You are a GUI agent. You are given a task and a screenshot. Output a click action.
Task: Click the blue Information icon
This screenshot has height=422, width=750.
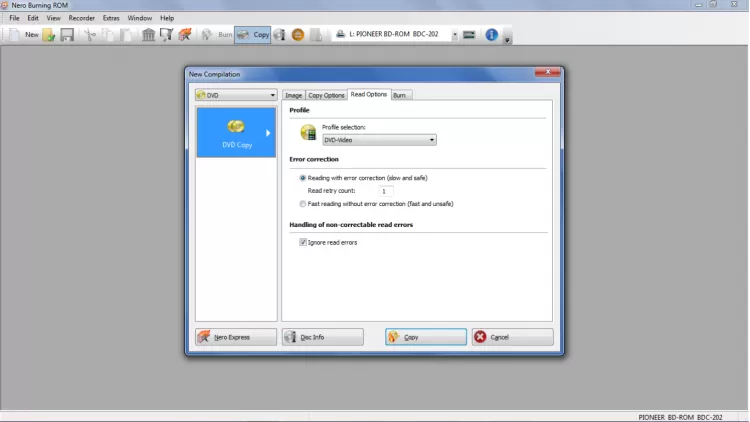pyautogui.click(x=491, y=34)
